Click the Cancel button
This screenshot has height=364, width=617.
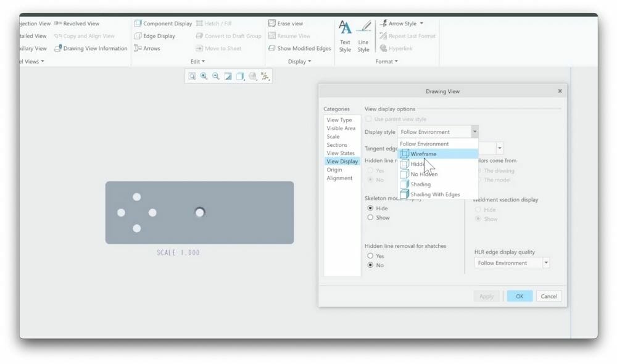click(549, 296)
